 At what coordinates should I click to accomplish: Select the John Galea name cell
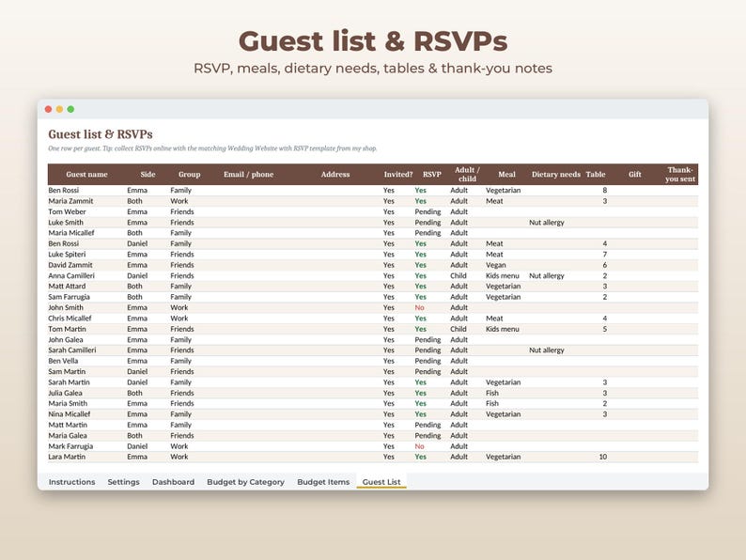tap(65, 340)
